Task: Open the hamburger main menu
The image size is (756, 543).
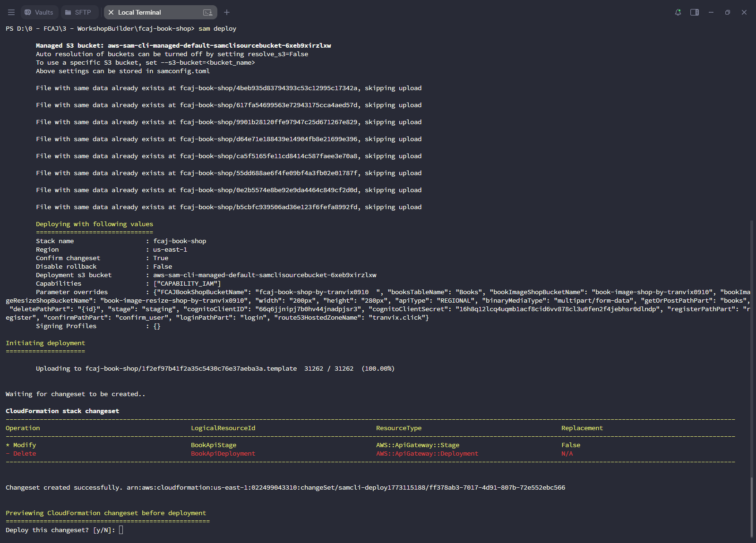Action: (x=11, y=12)
